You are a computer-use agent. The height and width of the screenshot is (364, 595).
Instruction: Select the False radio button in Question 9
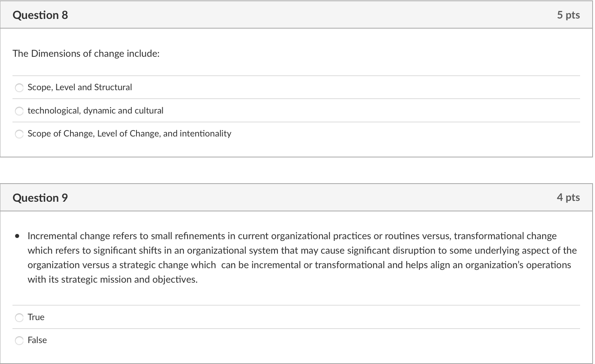click(x=19, y=340)
